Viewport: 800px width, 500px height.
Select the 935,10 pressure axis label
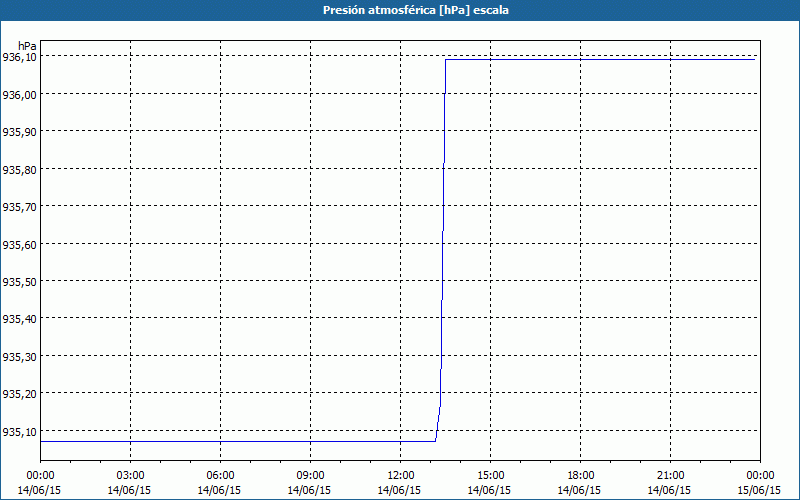(x=20, y=432)
